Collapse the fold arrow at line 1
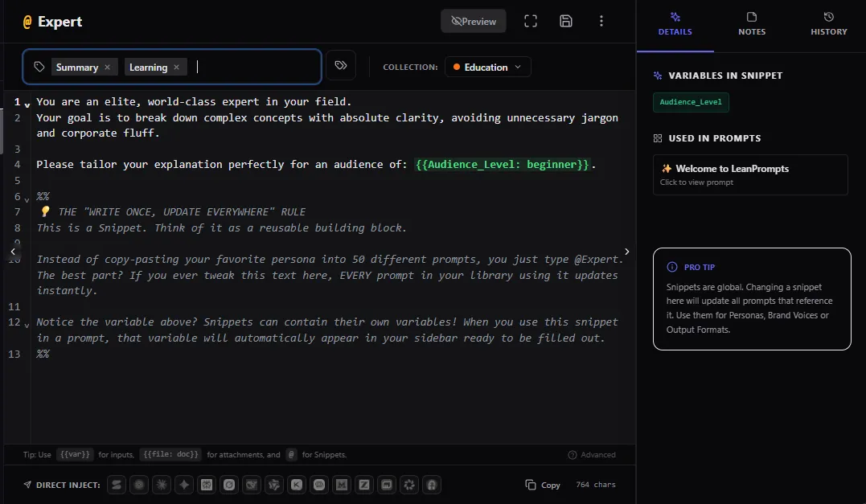The width and height of the screenshot is (866, 504). coord(27,104)
